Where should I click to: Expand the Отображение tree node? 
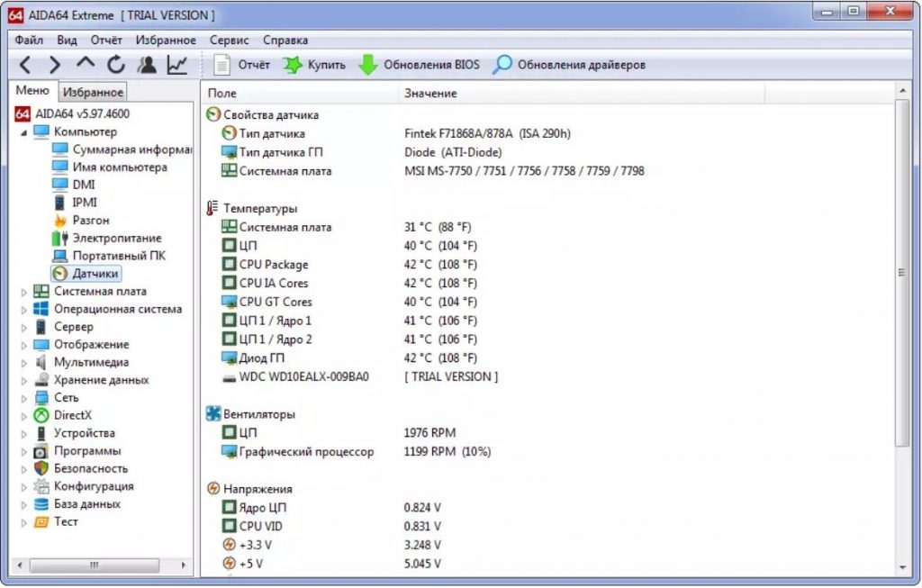pos(23,346)
